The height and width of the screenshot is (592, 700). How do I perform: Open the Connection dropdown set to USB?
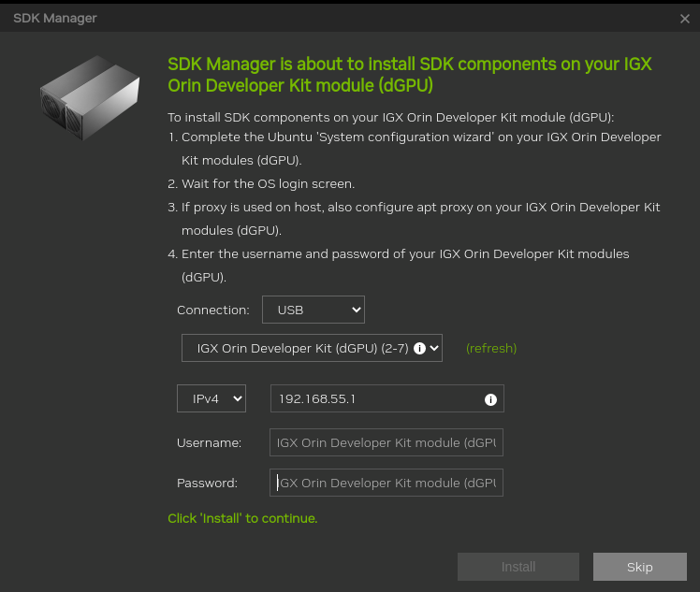[x=313, y=310]
